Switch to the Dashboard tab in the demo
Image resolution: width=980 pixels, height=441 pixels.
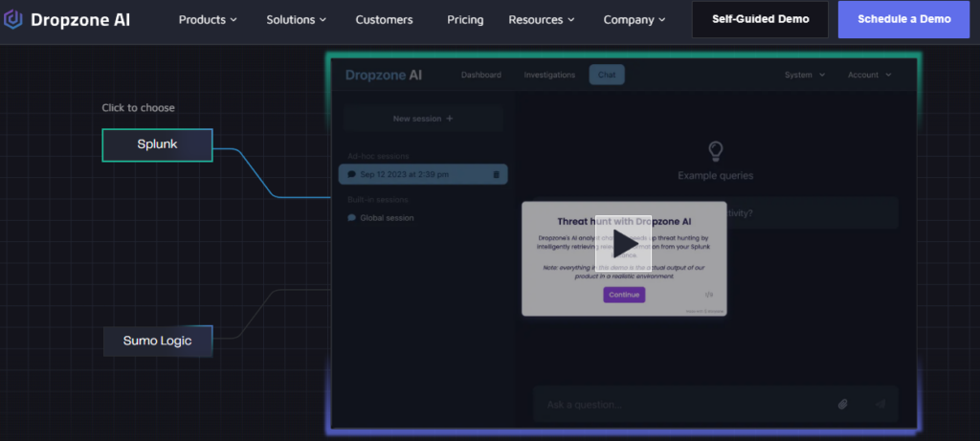click(x=481, y=75)
